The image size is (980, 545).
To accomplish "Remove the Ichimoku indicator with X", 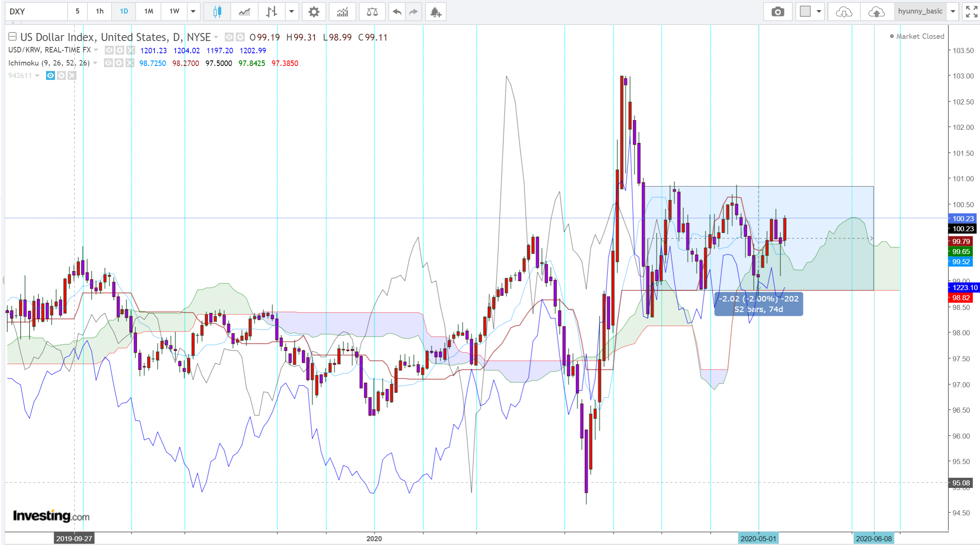I will coord(130,63).
